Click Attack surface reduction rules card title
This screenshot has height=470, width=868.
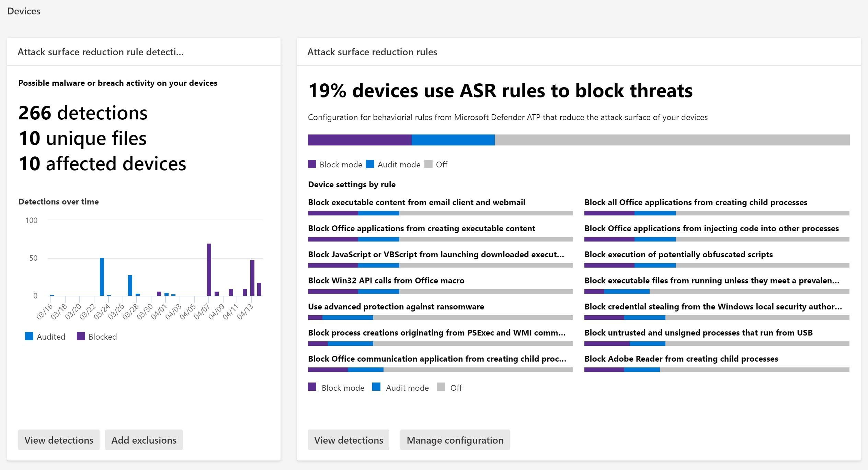(x=372, y=52)
